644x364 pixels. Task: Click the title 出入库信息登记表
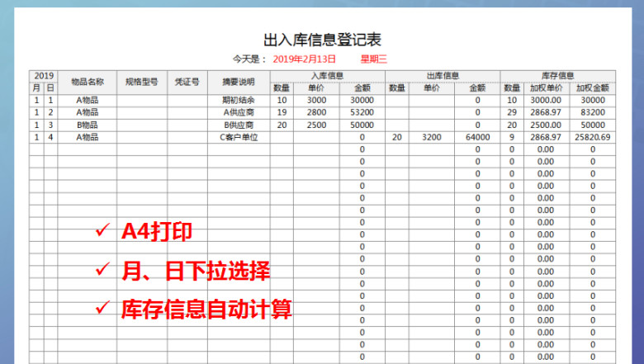coord(322,40)
